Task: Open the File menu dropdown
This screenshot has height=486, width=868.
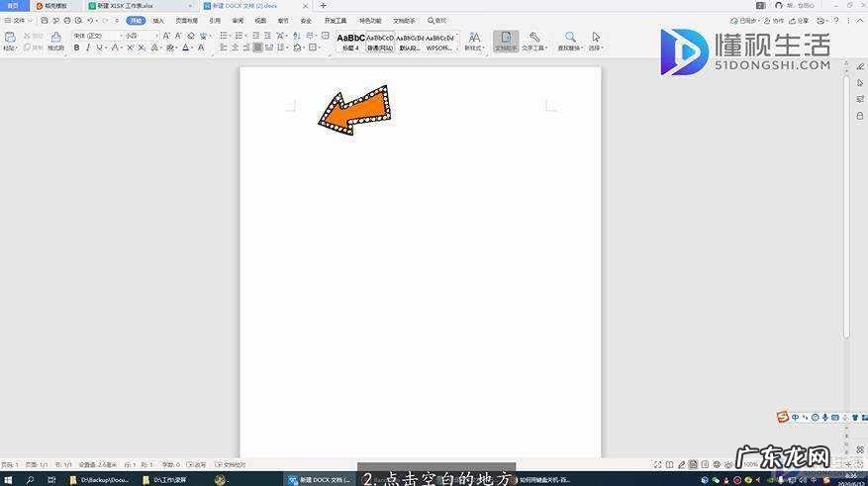Action: click(18, 20)
